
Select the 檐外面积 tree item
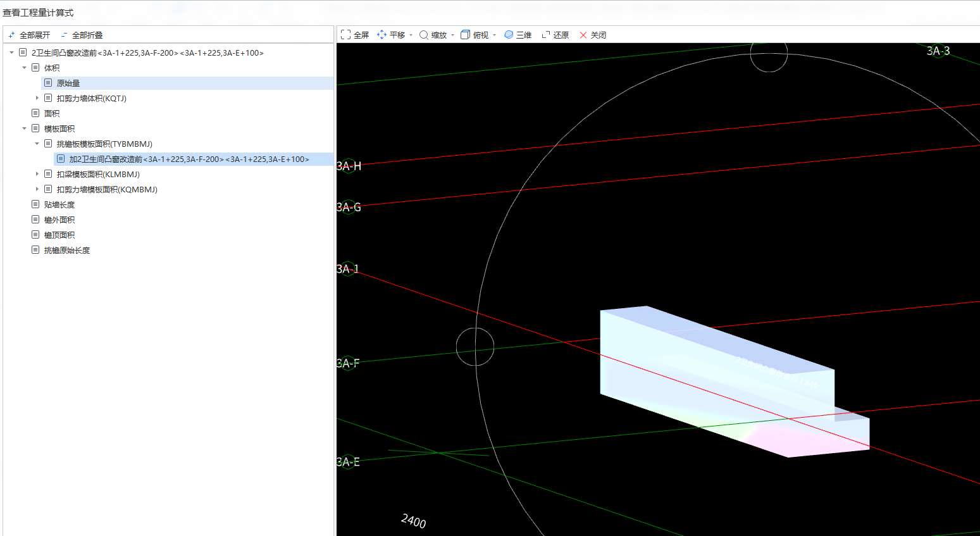point(59,220)
